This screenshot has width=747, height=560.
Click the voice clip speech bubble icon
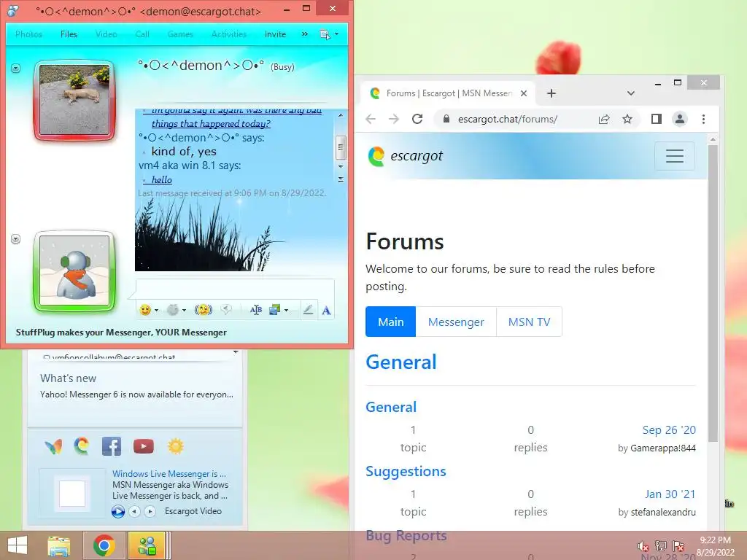(226, 310)
